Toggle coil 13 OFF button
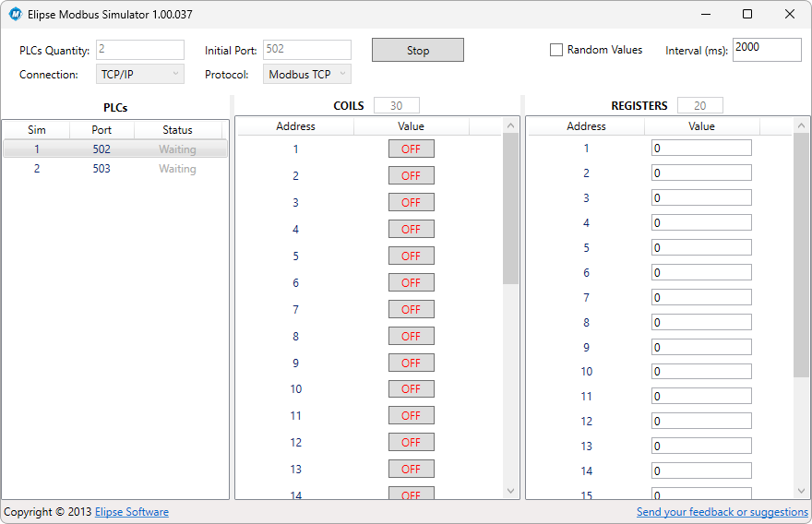This screenshot has width=812, height=524. 411,470
